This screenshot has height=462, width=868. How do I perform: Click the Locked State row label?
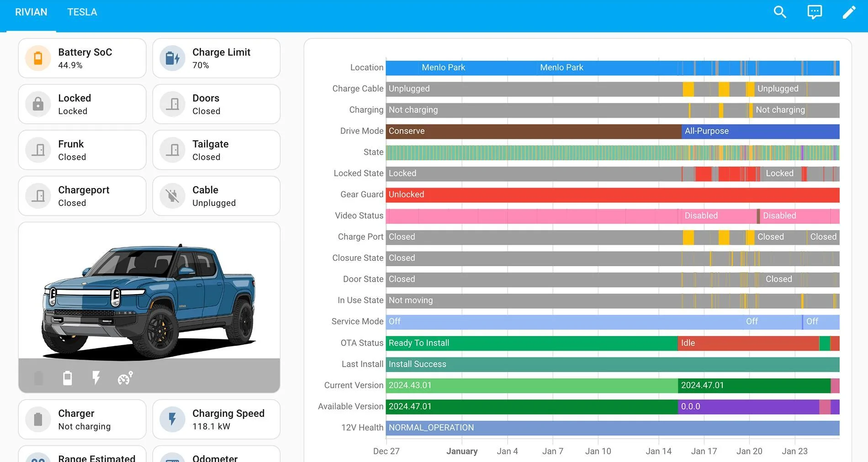(359, 173)
